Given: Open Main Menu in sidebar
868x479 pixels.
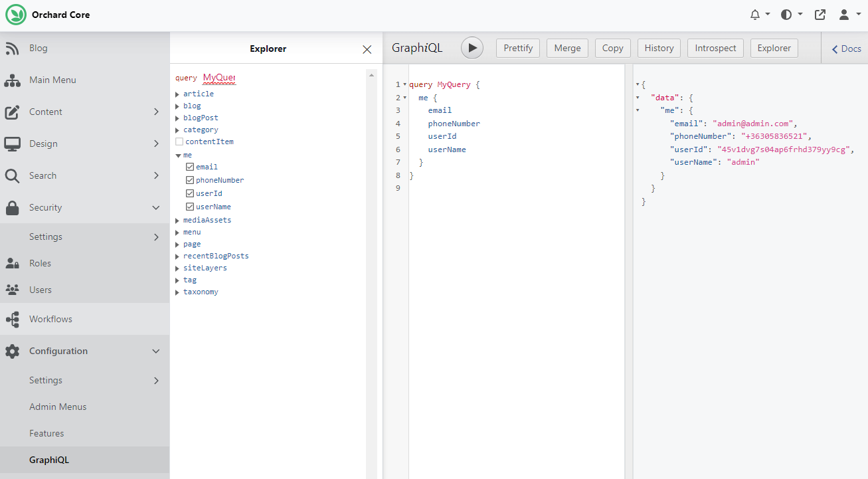Looking at the screenshot, I should click(x=85, y=80).
